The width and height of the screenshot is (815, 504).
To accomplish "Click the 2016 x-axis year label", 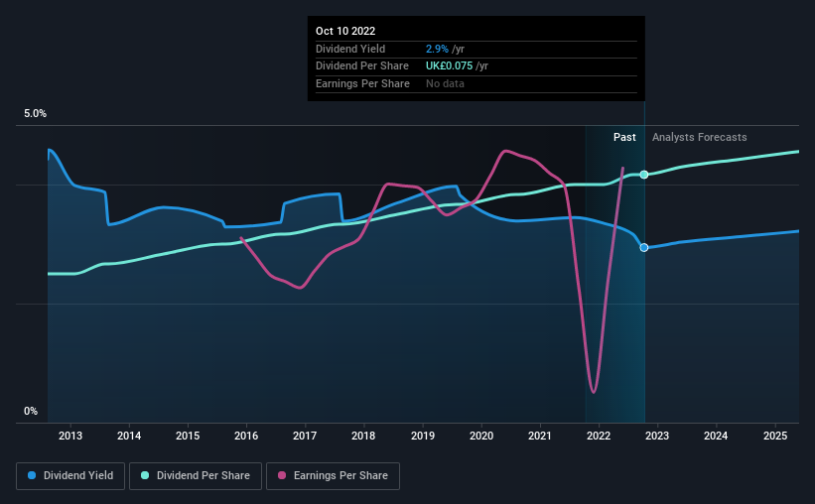I will 246,436.
